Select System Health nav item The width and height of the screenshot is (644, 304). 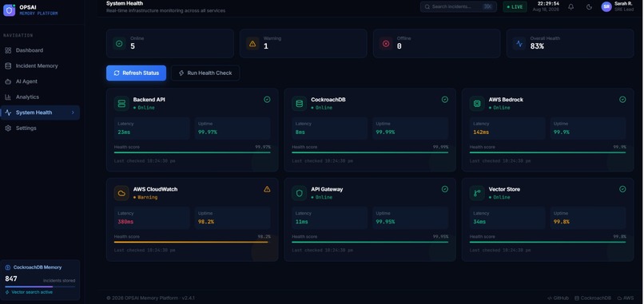(x=40, y=113)
